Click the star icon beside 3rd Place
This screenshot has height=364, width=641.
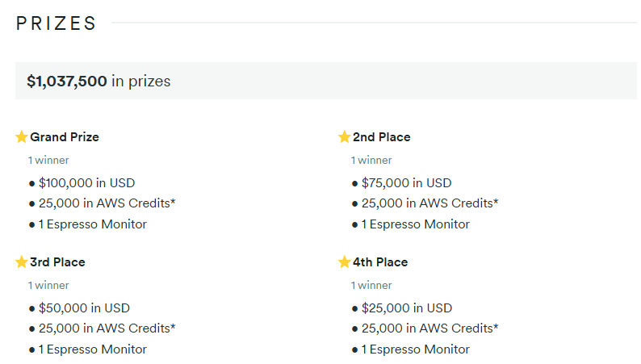click(22, 262)
